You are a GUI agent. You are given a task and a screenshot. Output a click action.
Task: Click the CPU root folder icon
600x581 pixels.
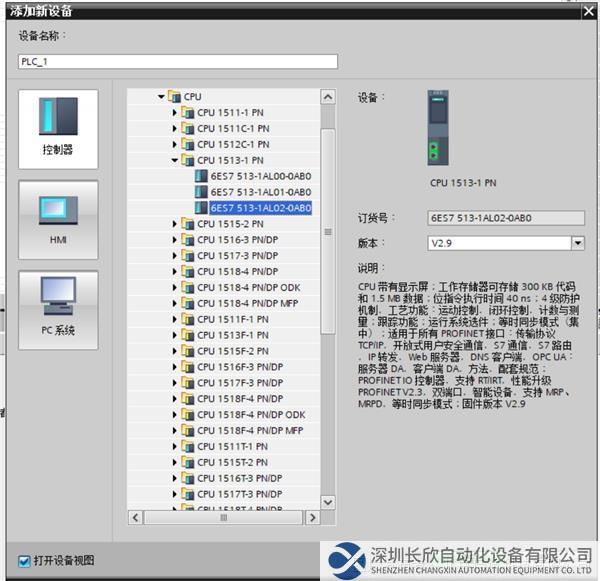174,97
